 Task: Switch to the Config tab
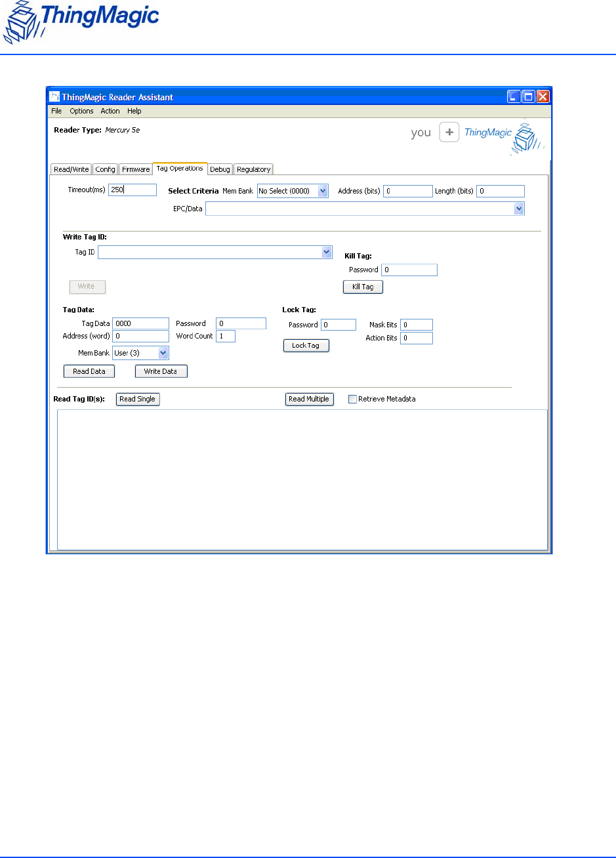pyautogui.click(x=105, y=169)
